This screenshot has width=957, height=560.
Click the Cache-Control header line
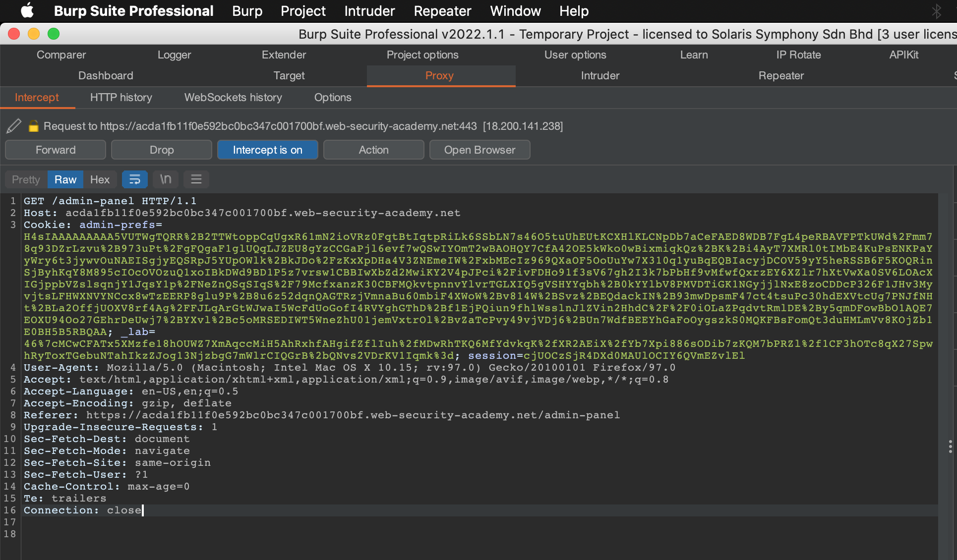107,486
